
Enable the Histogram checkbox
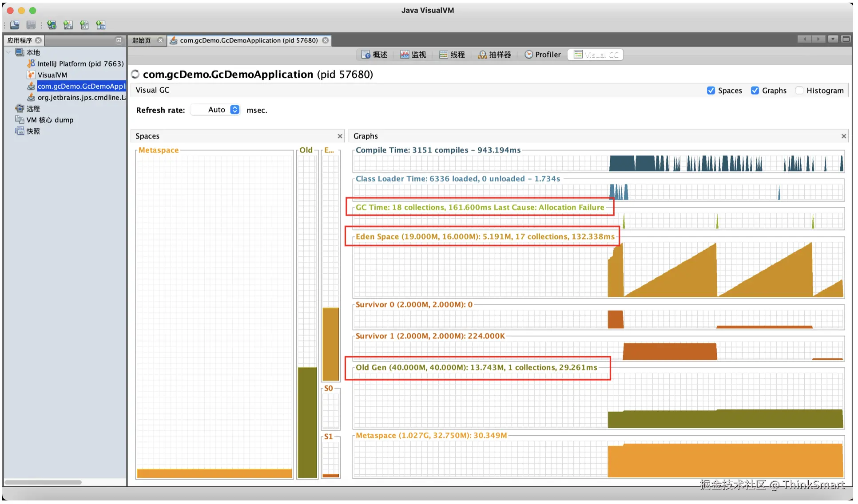click(x=799, y=91)
